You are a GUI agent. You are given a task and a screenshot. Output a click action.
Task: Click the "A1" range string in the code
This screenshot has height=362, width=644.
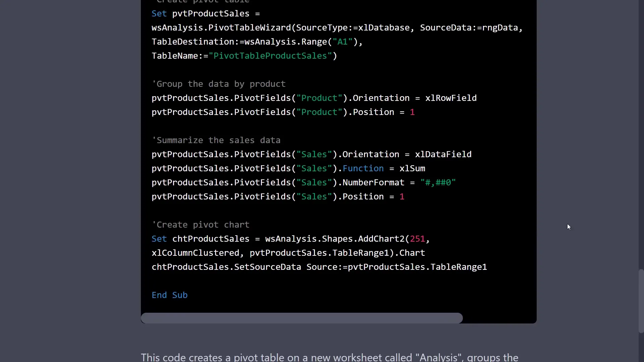pos(342,42)
